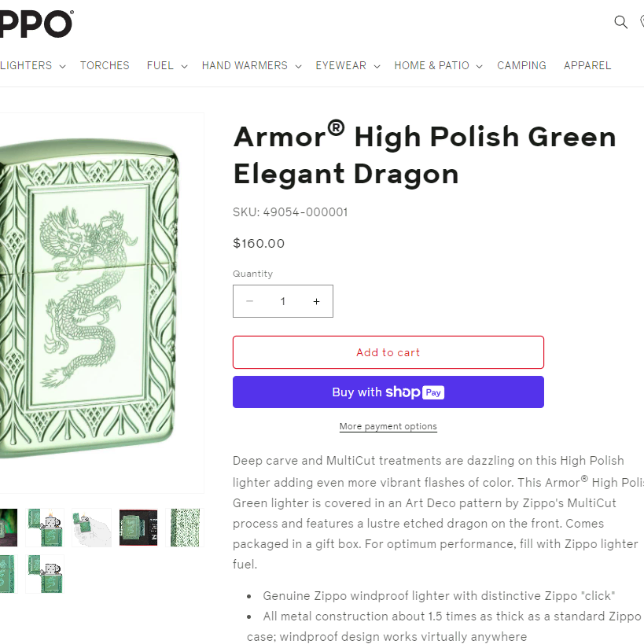
Task: Click the main dragon lighter product image
Action: [x=90, y=298]
